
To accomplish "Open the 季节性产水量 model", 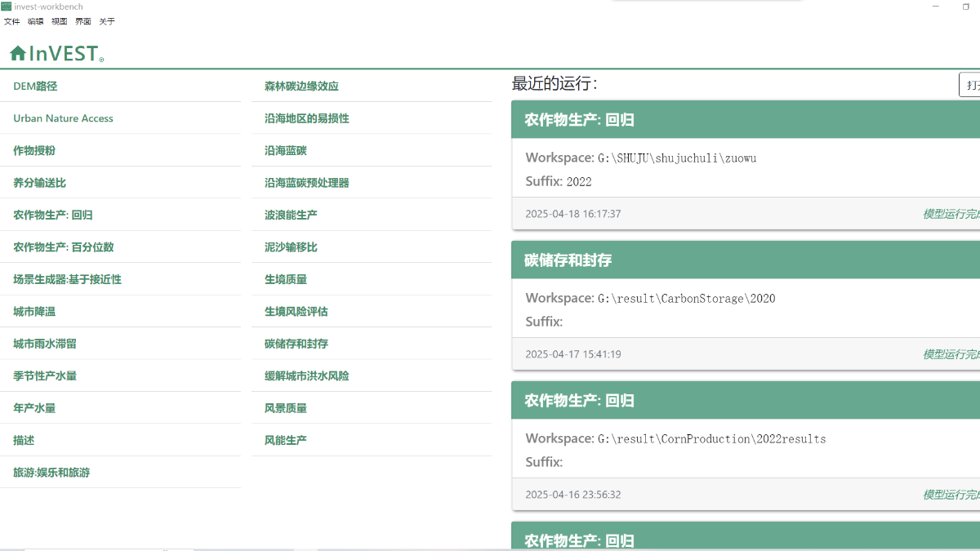I will pyautogui.click(x=120, y=376).
